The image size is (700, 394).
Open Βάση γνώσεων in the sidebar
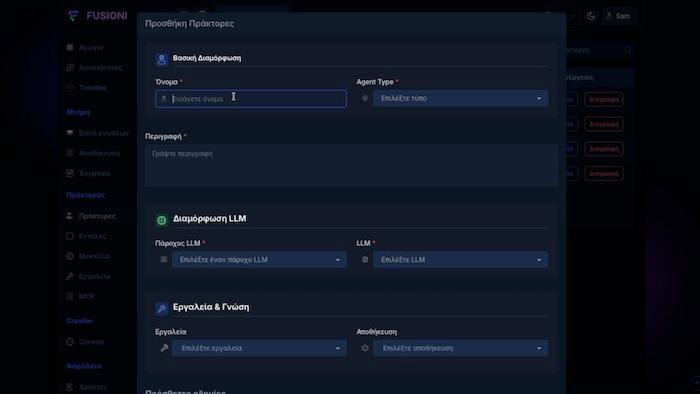[98, 133]
